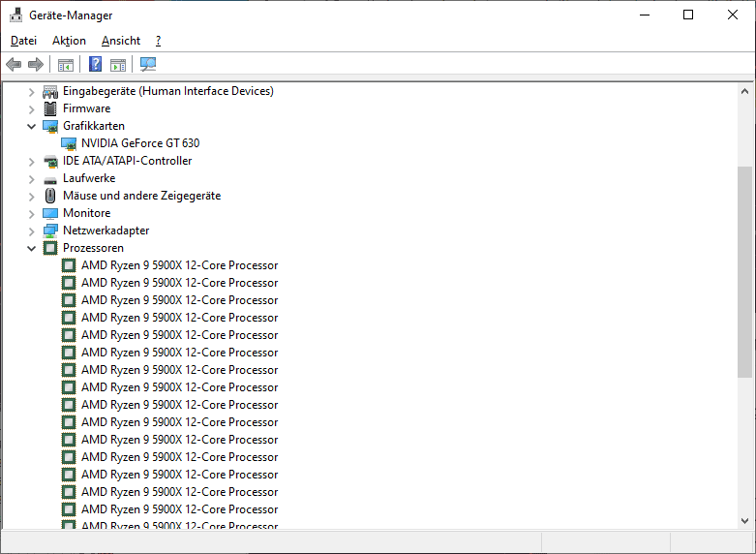
Task: Click the Laufwerke drive icon
Action: tap(50, 180)
